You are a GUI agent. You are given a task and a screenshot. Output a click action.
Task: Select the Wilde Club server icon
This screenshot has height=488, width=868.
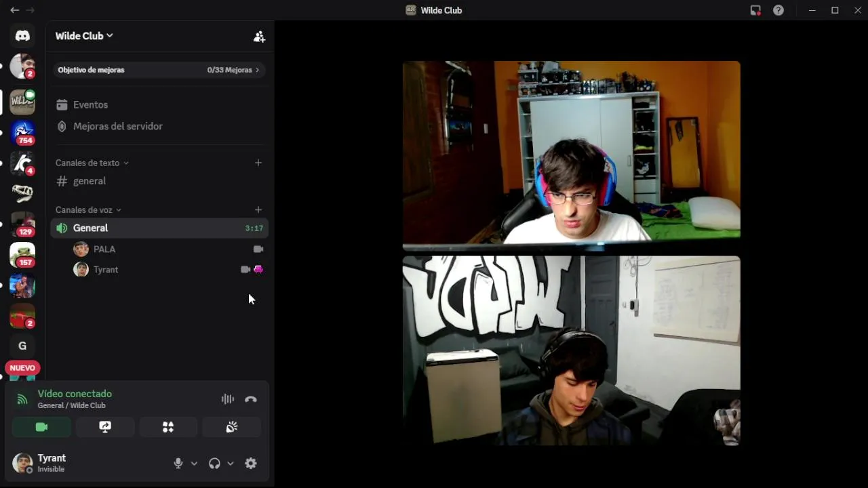click(22, 102)
